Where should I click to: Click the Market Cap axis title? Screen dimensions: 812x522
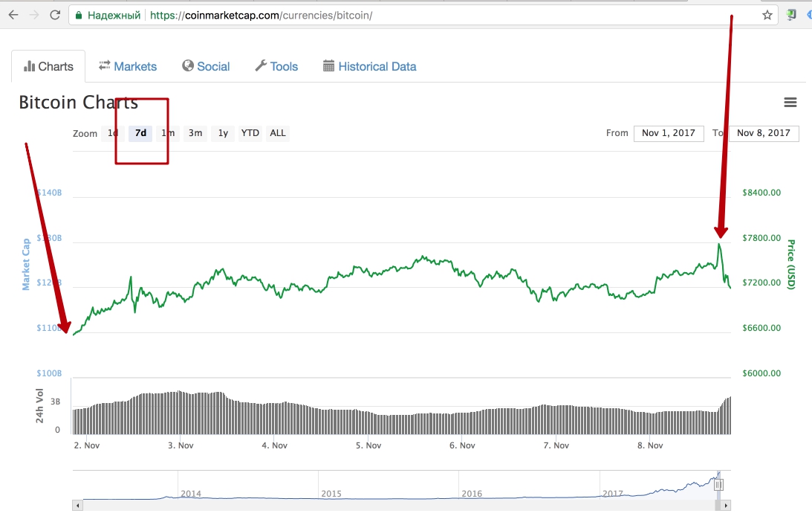point(26,265)
